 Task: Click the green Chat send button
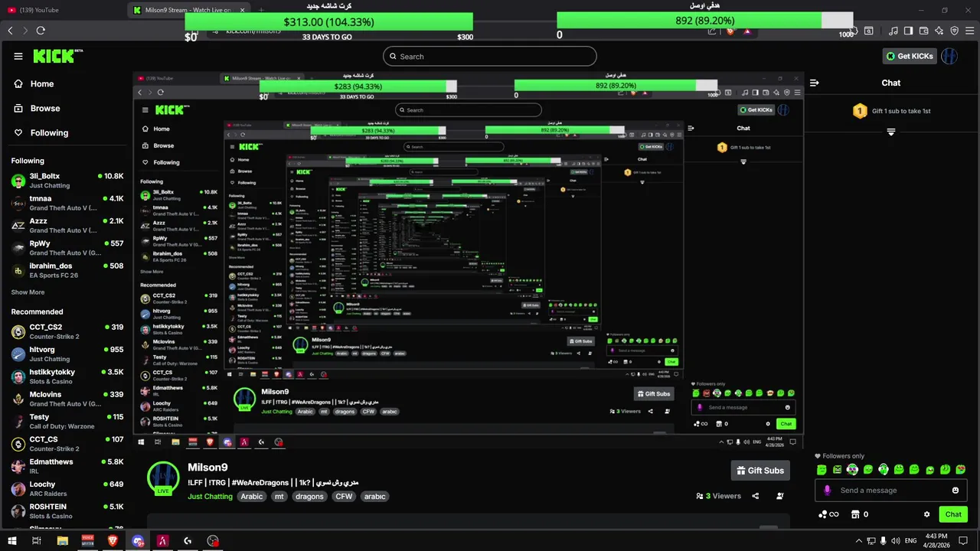[953, 514]
